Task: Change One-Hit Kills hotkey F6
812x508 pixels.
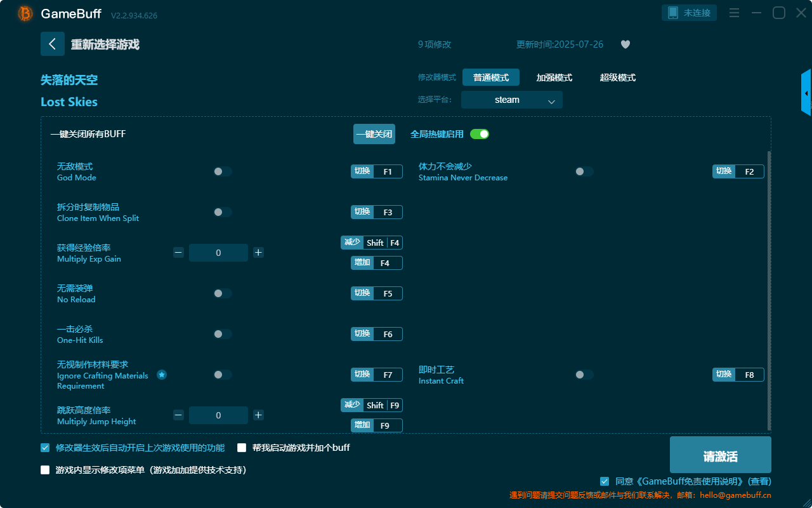Action: (x=377, y=334)
